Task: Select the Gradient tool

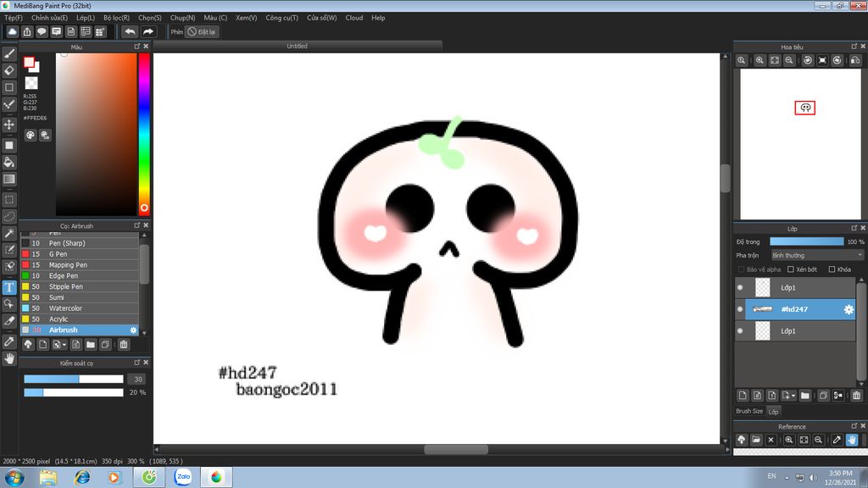Action: 9,179
